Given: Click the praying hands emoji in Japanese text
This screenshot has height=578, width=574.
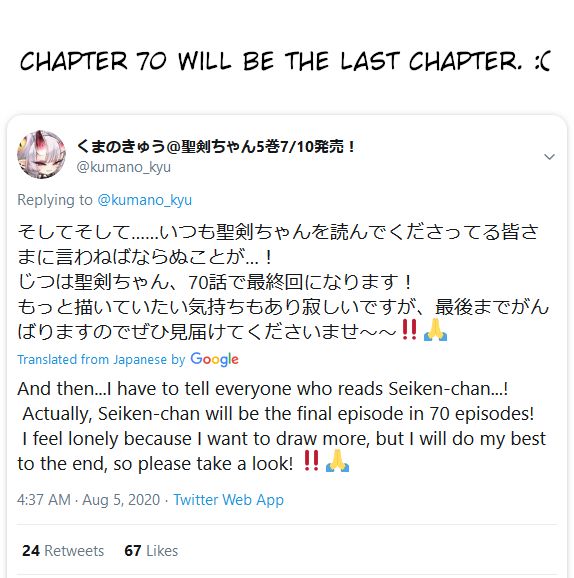Looking at the screenshot, I should point(435,330).
